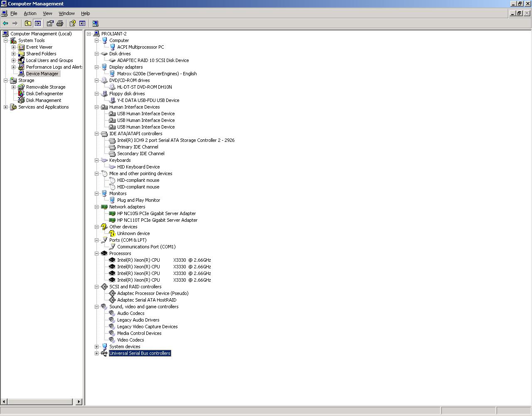Click the Back arrow toolbar button
532x416 pixels.
coord(5,24)
